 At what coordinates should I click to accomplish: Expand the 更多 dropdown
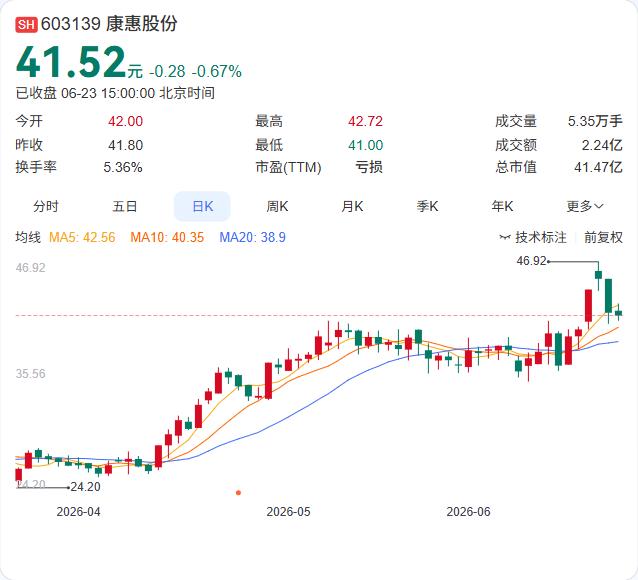(x=585, y=206)
